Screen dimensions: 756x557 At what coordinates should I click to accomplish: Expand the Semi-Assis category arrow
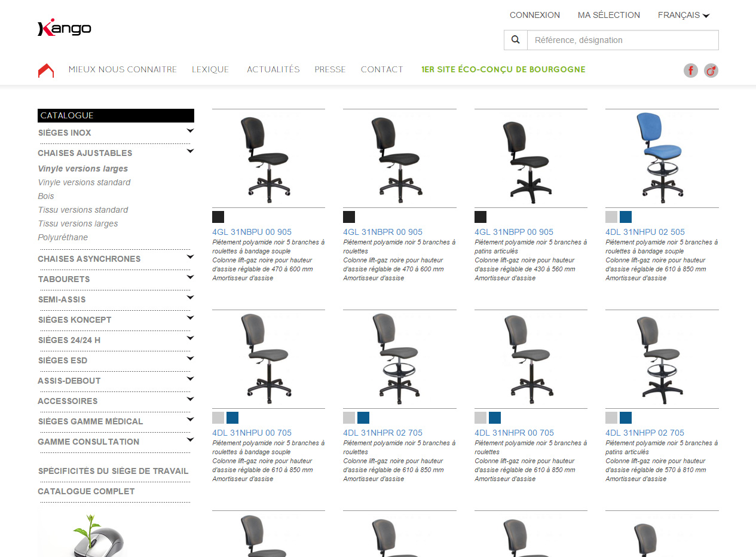(x=190, y=297)
